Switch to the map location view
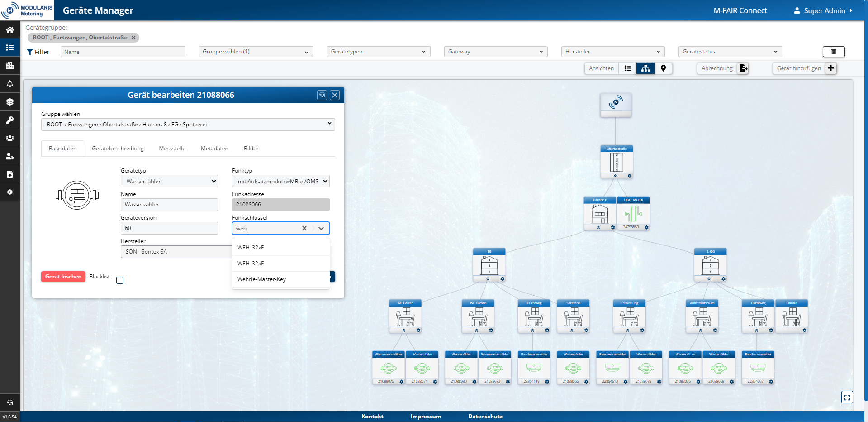 coord(663,68)
